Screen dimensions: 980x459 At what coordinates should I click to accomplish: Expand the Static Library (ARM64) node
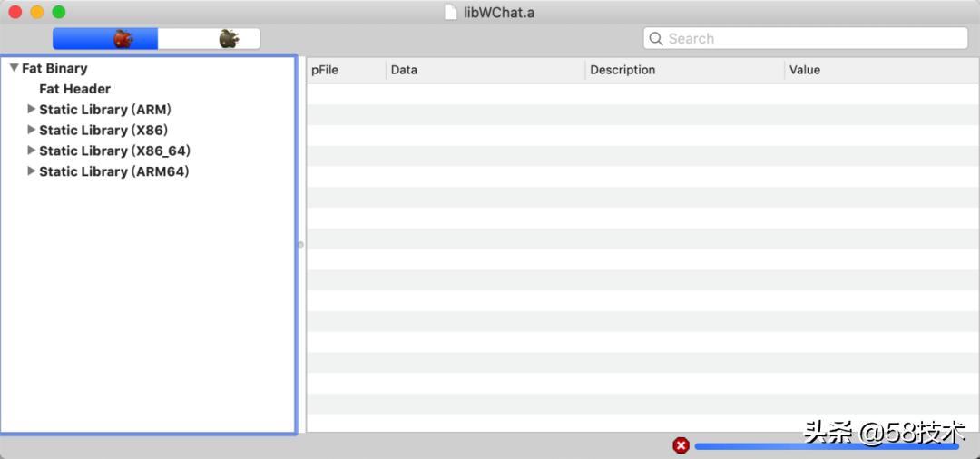click(x=31, y=171)
